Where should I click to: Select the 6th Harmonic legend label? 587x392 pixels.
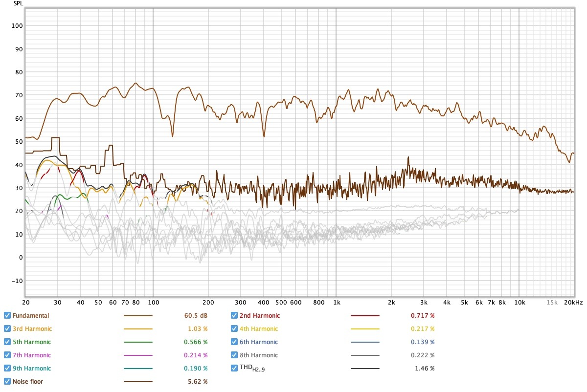(x=259, y=342)
